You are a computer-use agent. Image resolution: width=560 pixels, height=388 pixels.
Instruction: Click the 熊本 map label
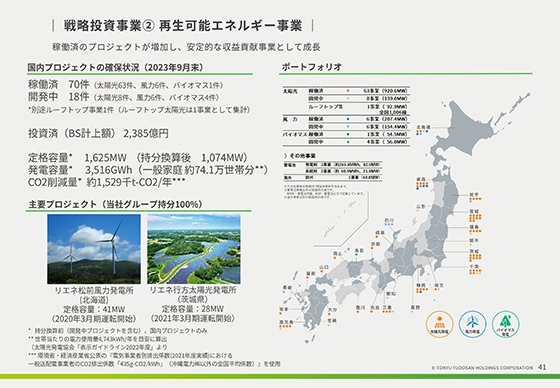click(x=284, y=309)
